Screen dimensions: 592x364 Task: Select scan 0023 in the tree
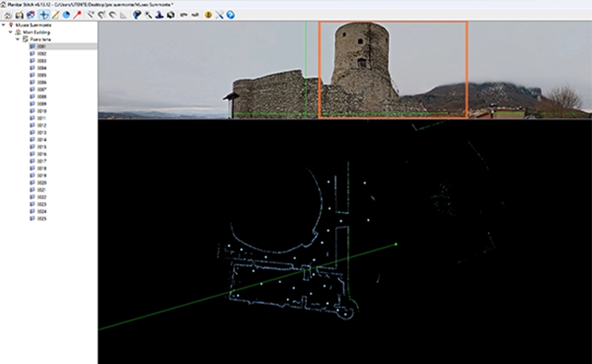[42, 204]
